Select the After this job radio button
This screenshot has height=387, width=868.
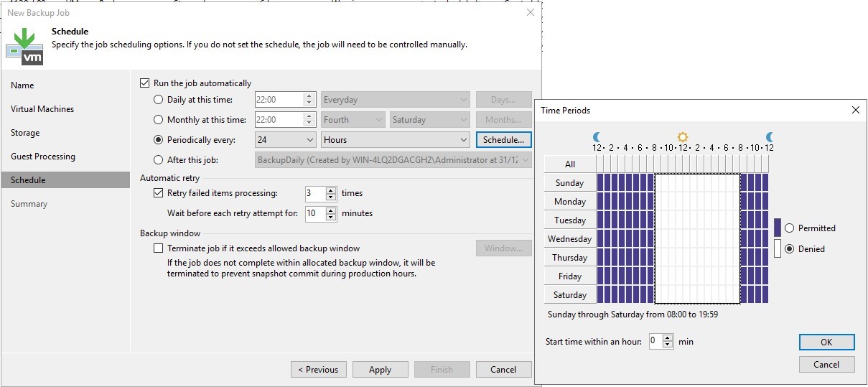click(x=159, y=160)
